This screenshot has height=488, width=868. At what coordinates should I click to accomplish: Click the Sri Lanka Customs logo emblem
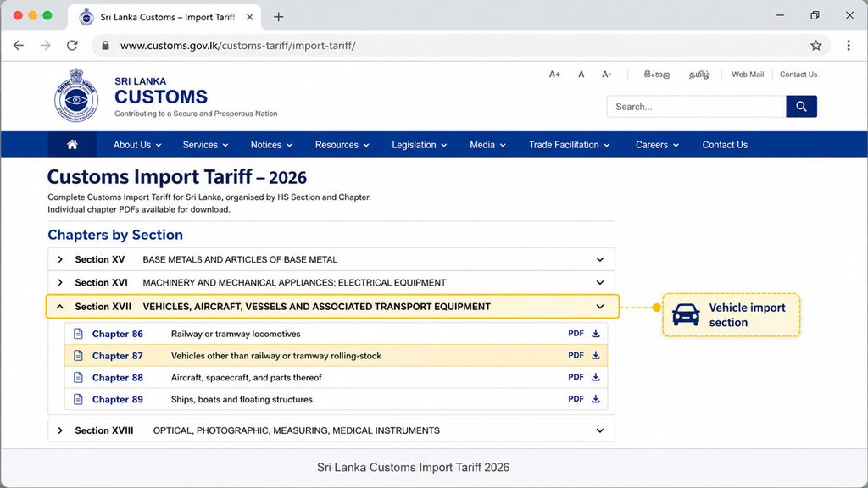click(76, 95)
